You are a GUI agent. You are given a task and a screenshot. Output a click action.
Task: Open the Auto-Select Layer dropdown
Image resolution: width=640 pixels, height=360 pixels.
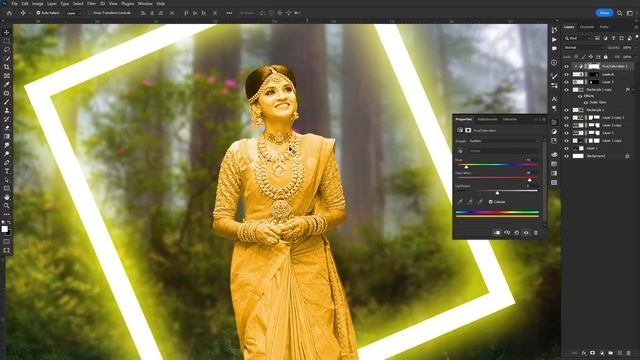[73, 13]
